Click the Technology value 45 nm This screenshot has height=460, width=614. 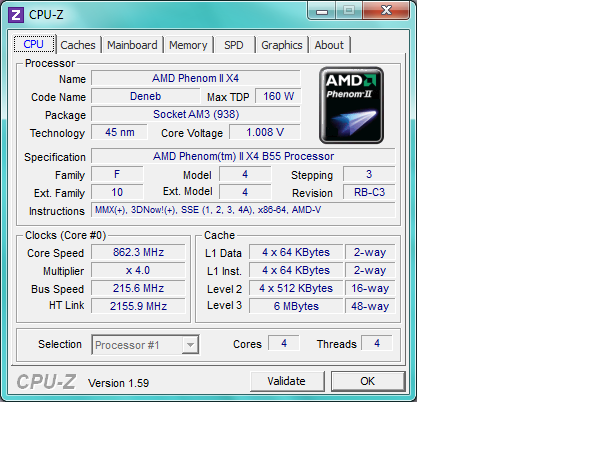click(x=119, y=132)
